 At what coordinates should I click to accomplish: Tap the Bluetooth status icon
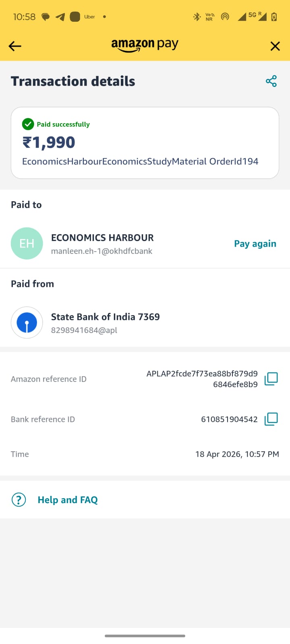coord(197,17)
